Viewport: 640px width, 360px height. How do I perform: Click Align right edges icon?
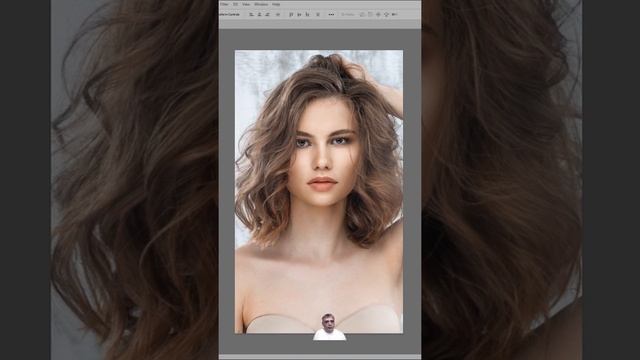(267, 14)
